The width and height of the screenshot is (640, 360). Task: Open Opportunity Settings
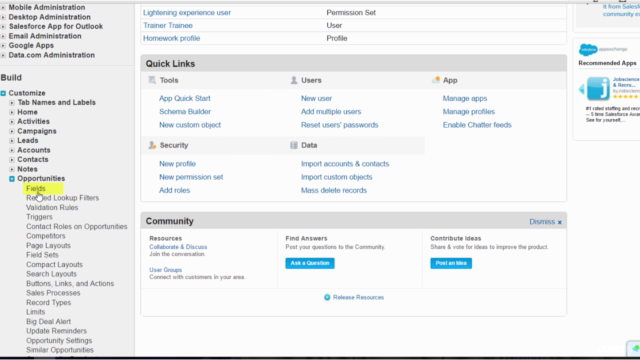[x=59, y=340]
